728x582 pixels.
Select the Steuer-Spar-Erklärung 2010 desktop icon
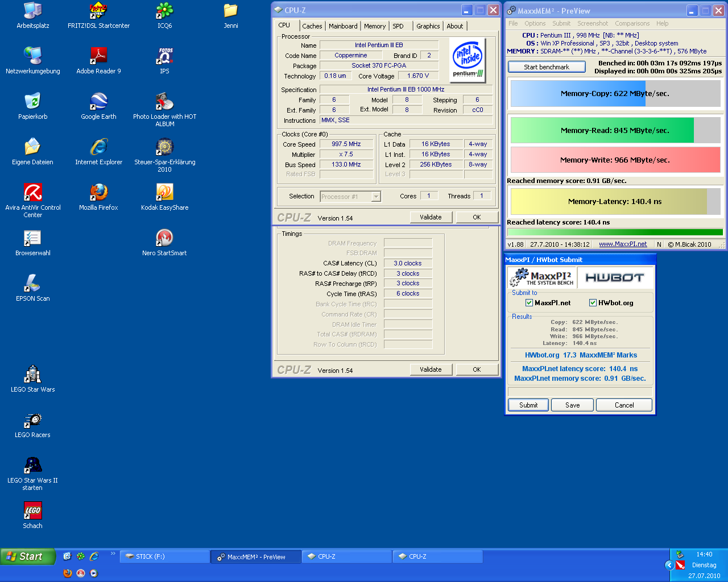(164, 155)
